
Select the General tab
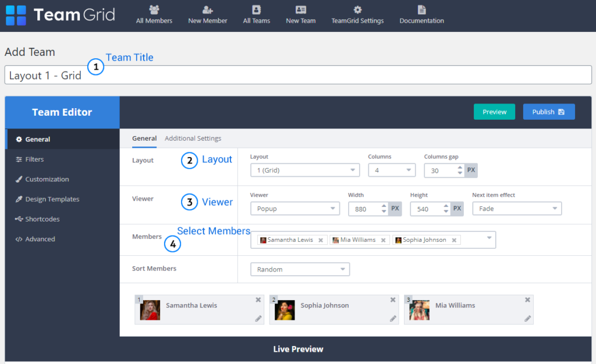(x=144, y=138)
